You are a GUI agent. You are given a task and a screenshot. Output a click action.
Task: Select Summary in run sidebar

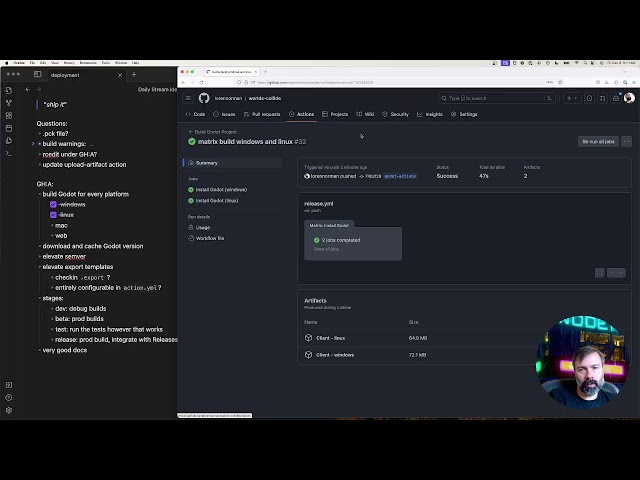(x=232, y=163)
